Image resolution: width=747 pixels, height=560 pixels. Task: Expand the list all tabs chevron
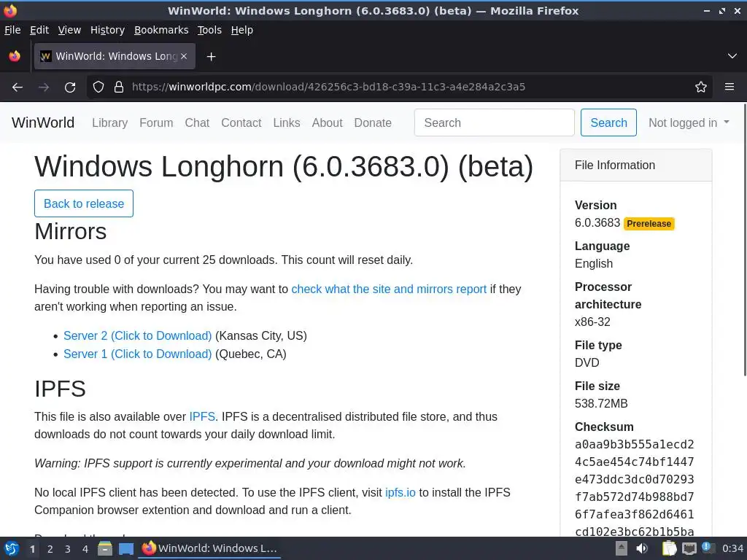pos(732,56)
